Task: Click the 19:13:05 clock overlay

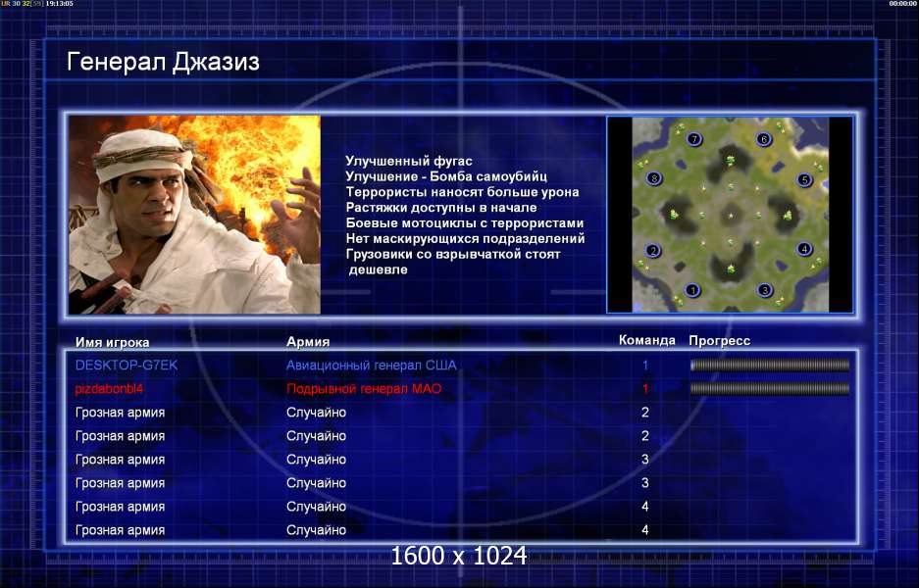Action: (x=59, y=4)
